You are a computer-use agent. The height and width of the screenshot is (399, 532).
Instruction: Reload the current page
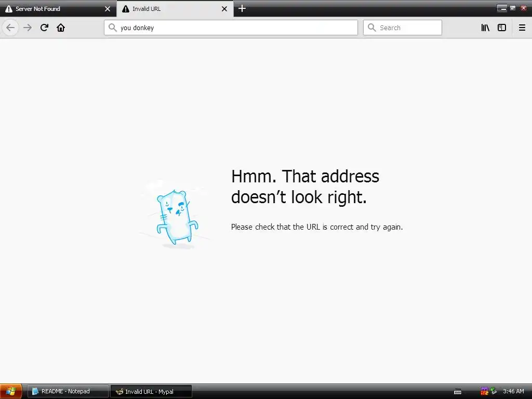pyautogui.click(x=44, y=28)
